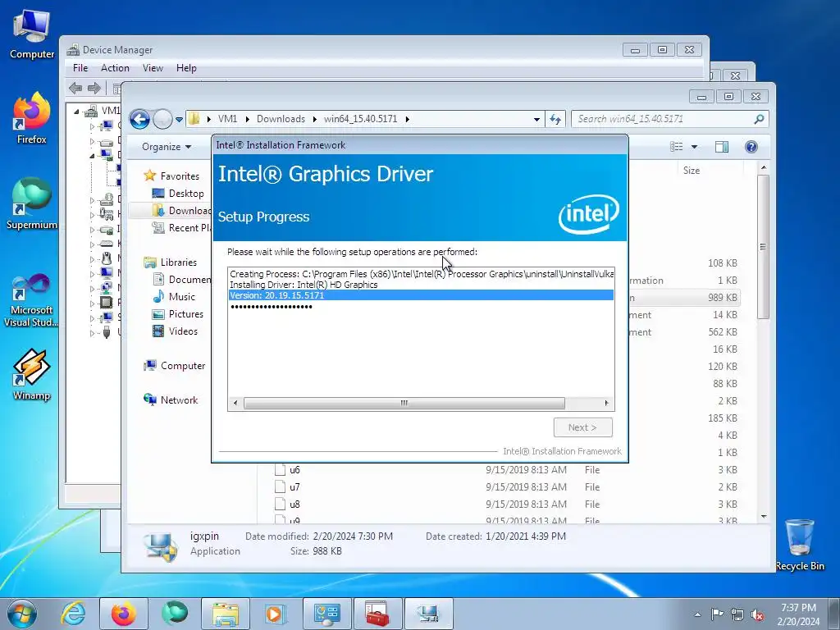
Task: Click Device Manager back toolbar arrow
Action: point(75,88)
